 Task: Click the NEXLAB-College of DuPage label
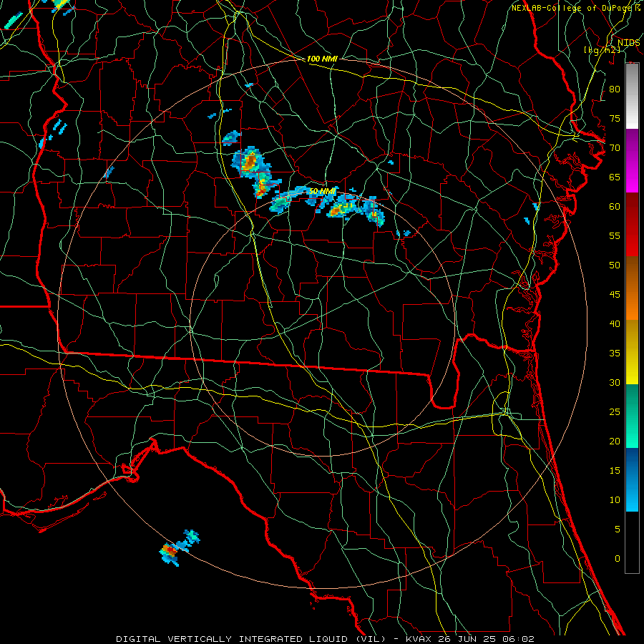click(x=572, y=8)
